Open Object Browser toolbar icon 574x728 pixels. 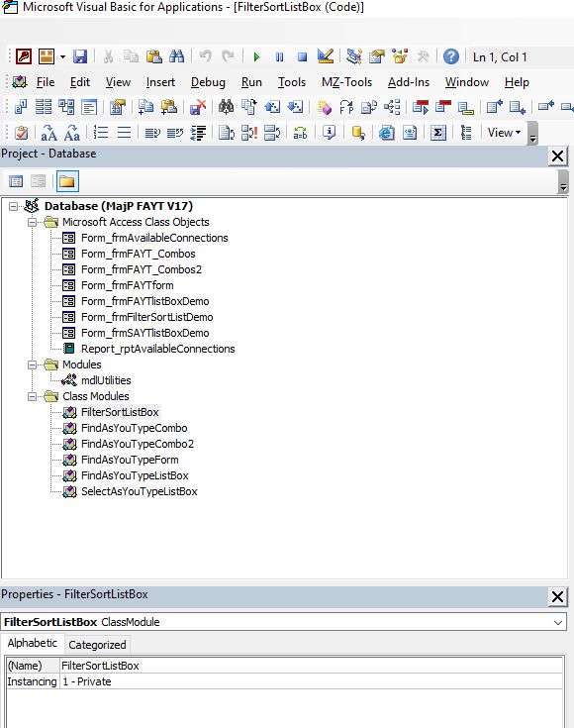[x=400, y=56]
